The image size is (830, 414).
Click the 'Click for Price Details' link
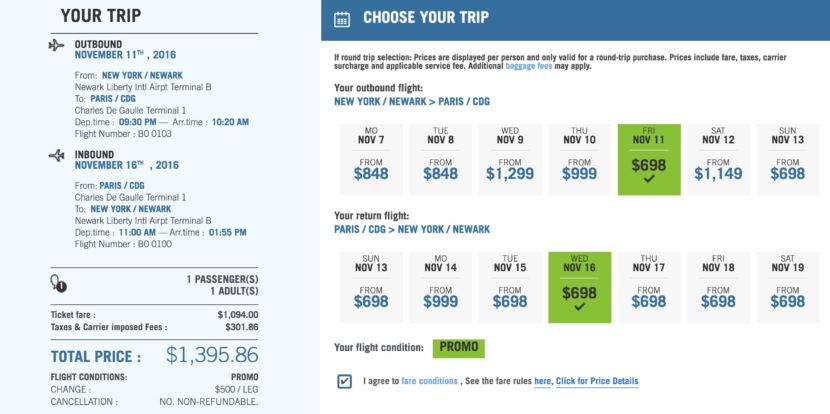pyautogui.click(x=597, y=381)
